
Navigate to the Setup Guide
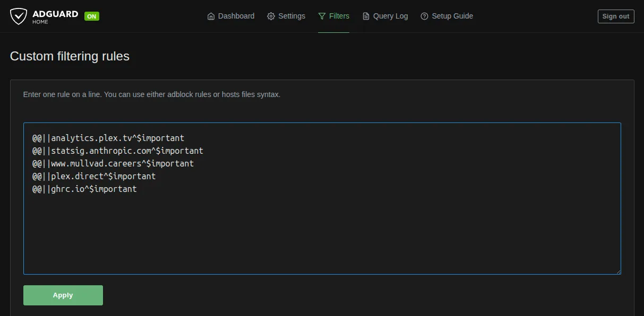pyautogui.click(x=452, y=16)
